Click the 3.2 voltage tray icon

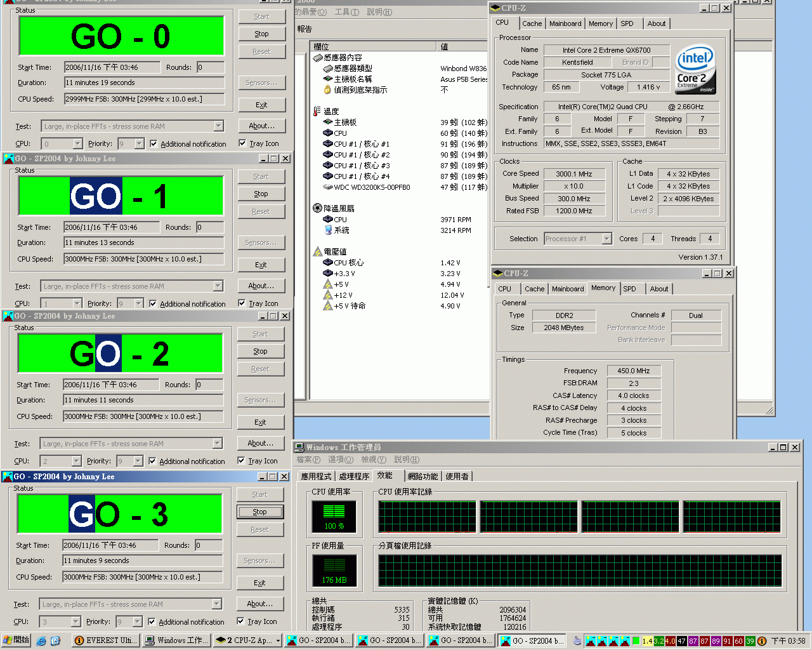click(658, 641)
